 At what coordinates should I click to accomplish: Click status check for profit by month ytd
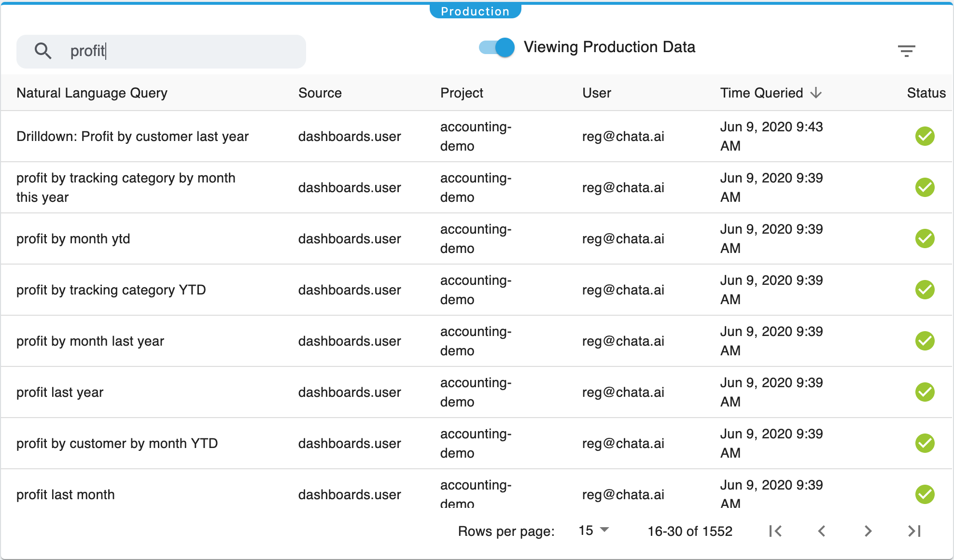point(925,238)
